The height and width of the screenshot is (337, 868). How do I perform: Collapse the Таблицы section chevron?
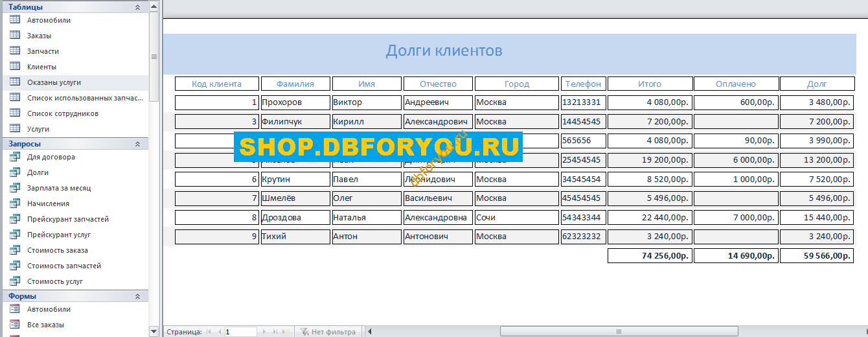[x=137, y=7]
